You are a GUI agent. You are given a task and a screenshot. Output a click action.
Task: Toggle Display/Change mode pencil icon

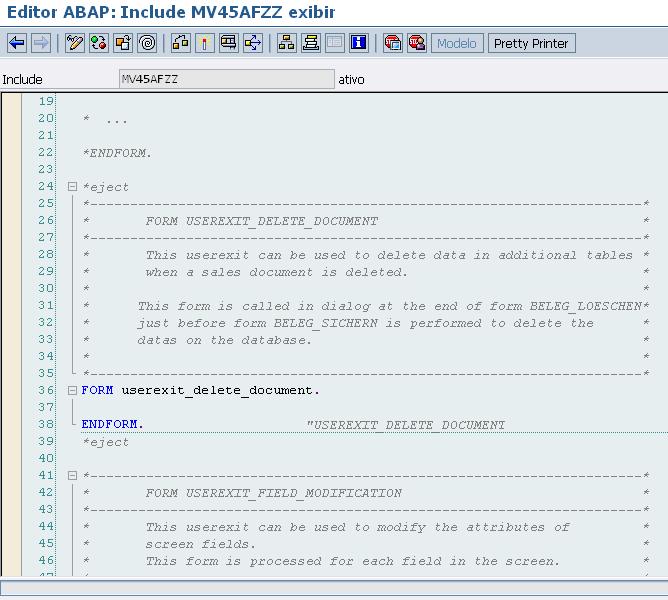point(74,43)
